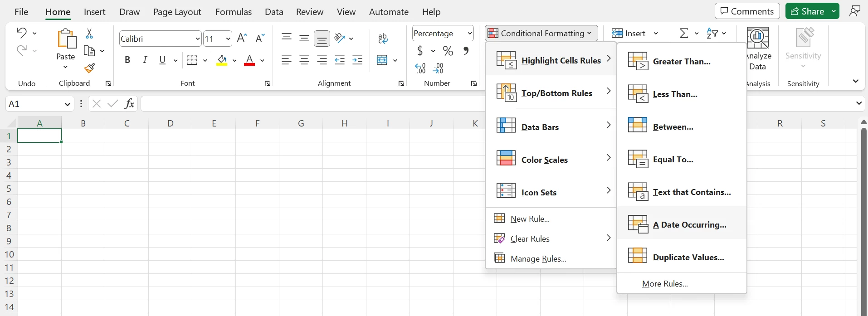Click the Increase Decimal icon

coord(420,68)
